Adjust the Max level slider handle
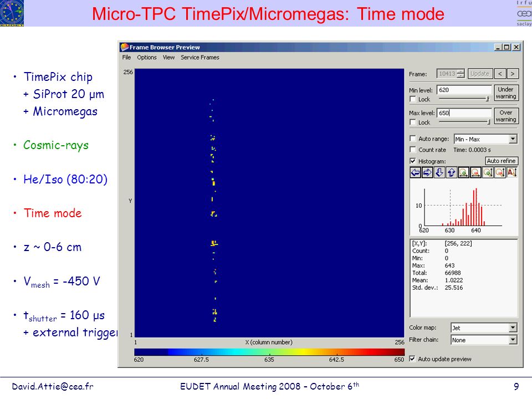532x399 pixels. pos(489,122)
